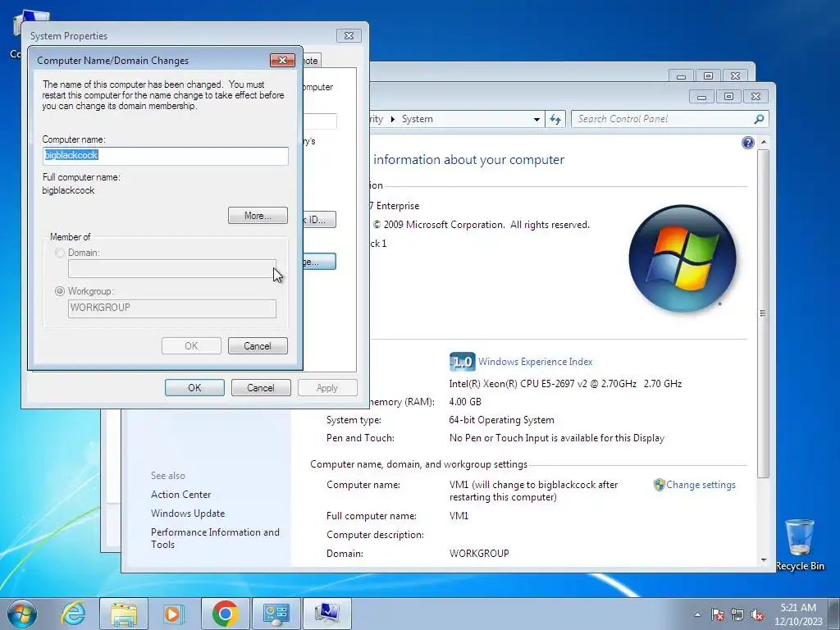
Task: Click OK in System Properties
Action: (194, 388)
